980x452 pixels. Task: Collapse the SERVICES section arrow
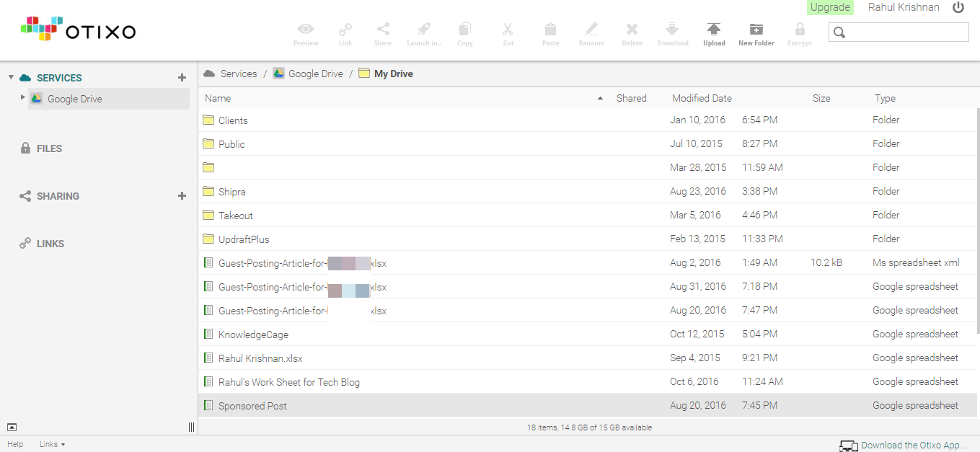[x=11, y=77]
